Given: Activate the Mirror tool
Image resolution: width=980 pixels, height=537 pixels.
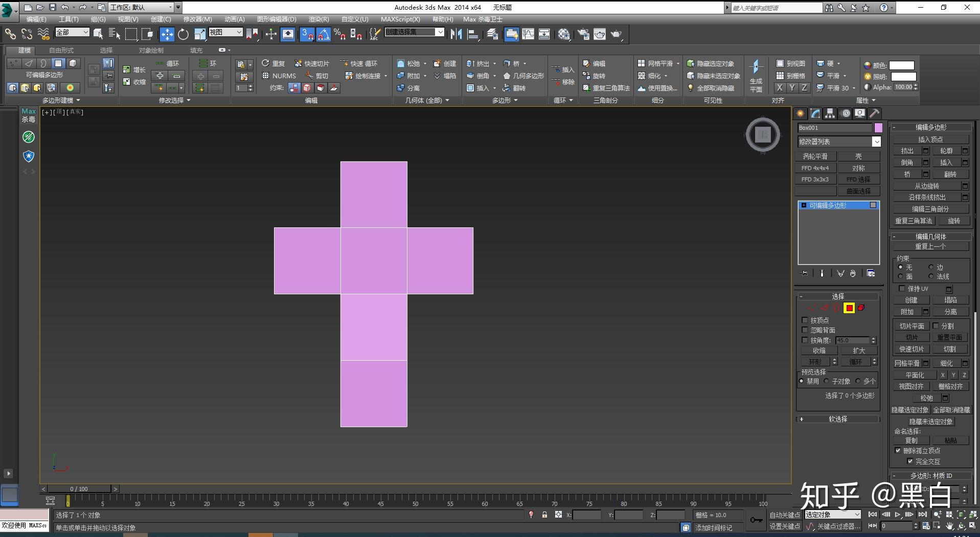Looking at the screenshot, I should (x=457, y=34).
